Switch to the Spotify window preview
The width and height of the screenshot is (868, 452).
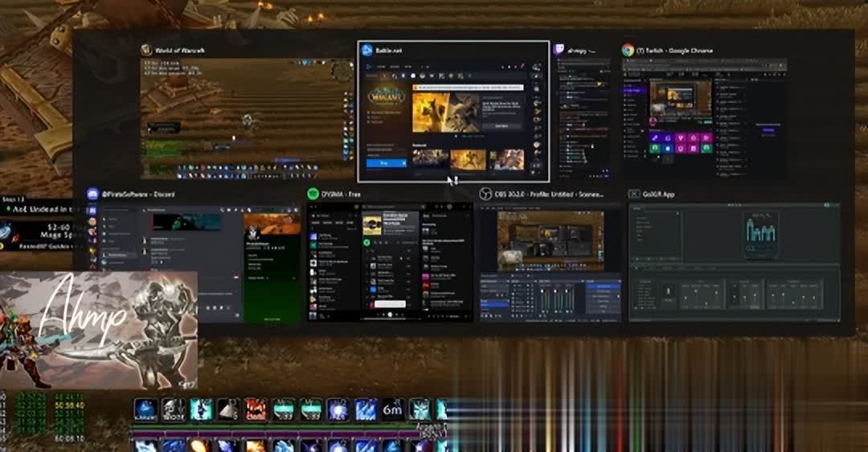pyautogui.click(x=391, y=262)
